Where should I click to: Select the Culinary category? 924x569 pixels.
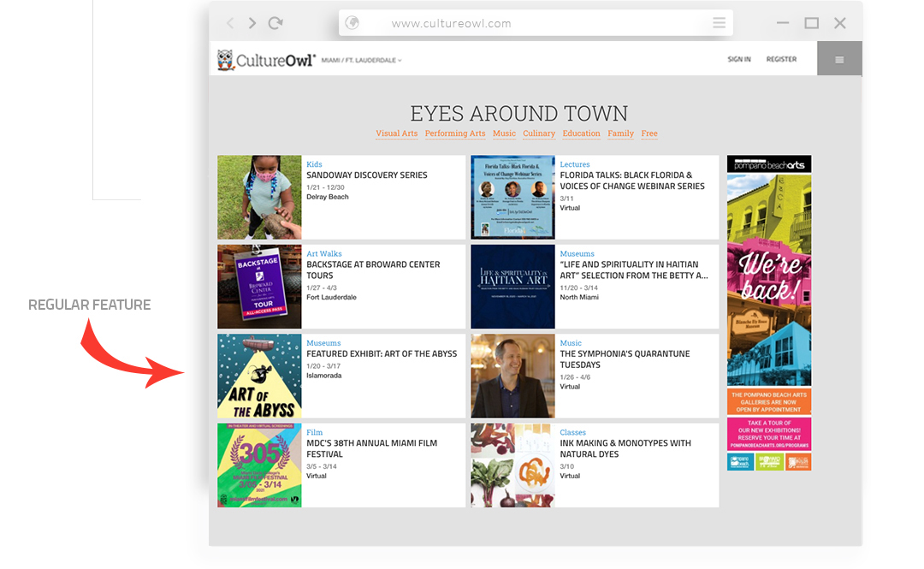point(539,133)
